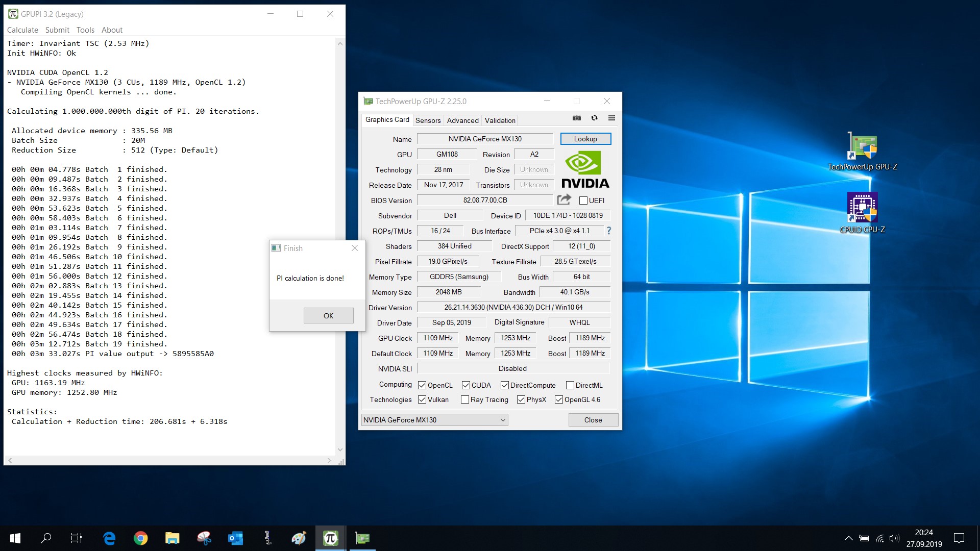Toggle the PhysX checkbox
Image resolution: width=980 pixels, height=551 pixels.
click(521, 399)
